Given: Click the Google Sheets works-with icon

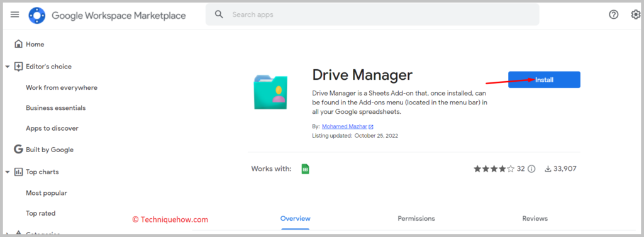Looking at the screenshot, I should pos(305,169).
